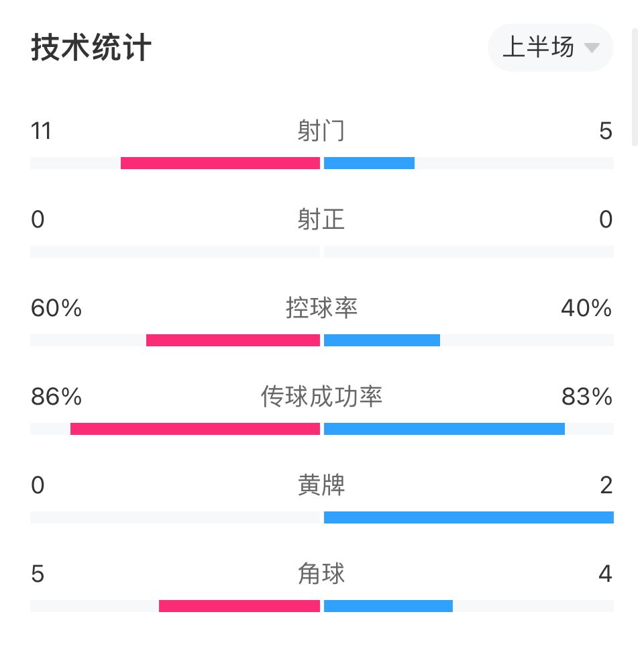Click the blue 83% pass accuracy bar
Screen dimensions: 644x649
[444, 429]
